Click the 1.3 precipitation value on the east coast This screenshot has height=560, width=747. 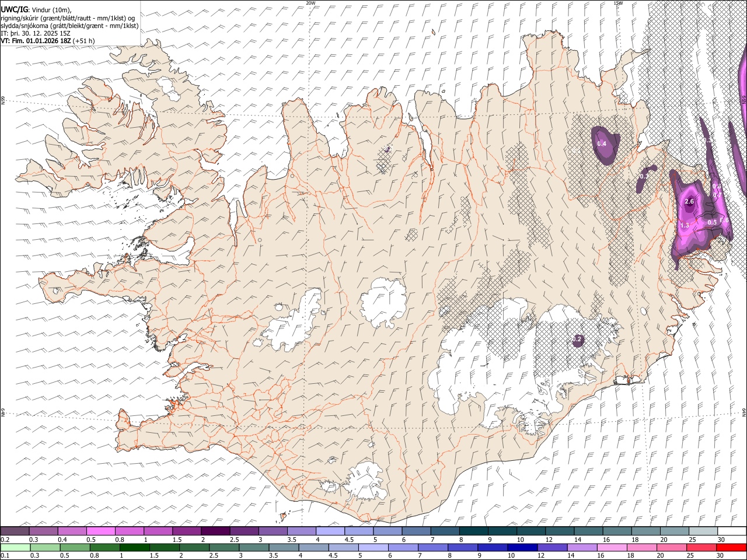[x=685, y=225]
